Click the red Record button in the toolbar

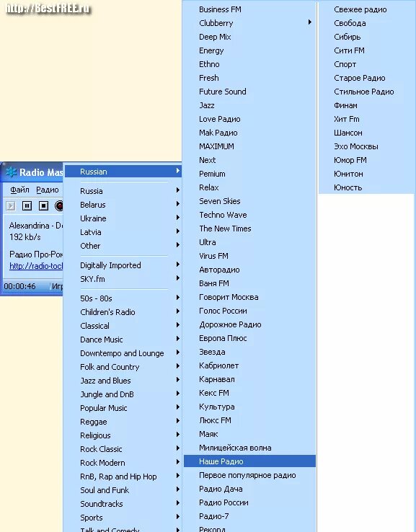59,205
